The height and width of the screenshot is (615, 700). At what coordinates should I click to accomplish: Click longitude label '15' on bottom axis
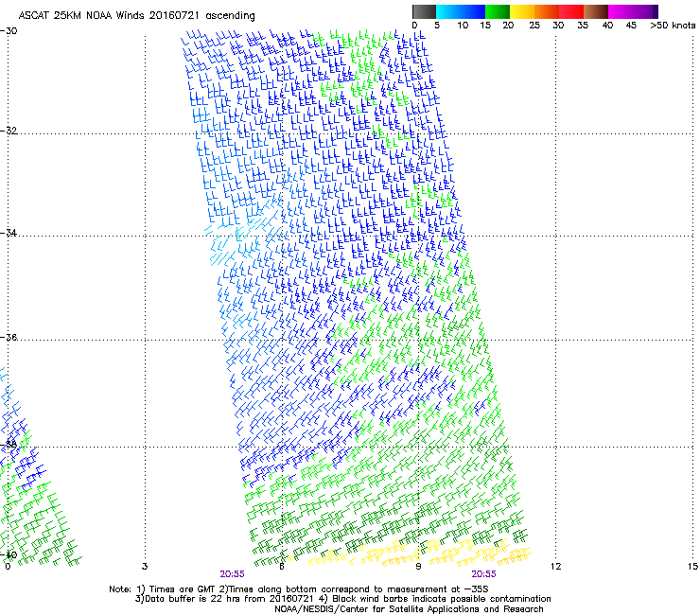[692, 567]
